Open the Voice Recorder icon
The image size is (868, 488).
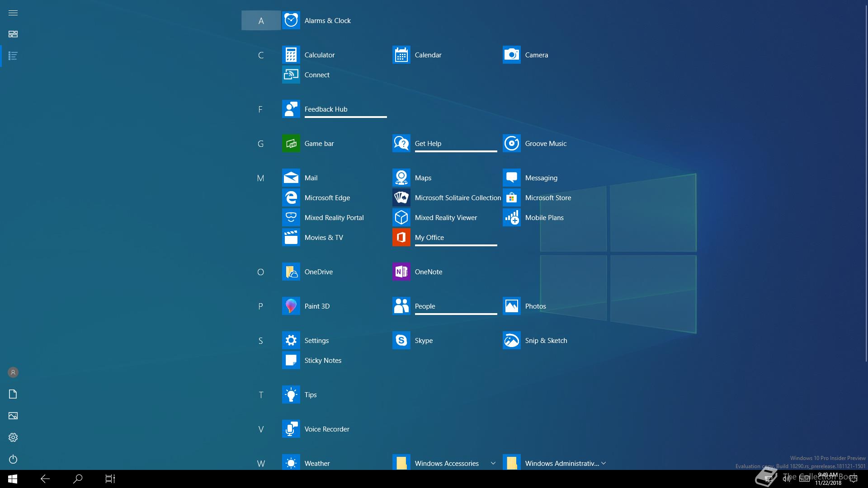point(291,429)
